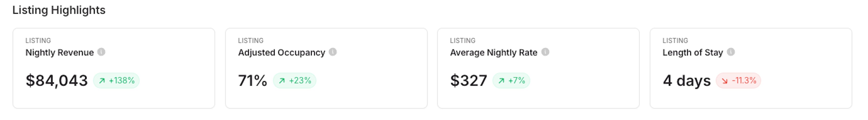
Task: Select the +138% revenue change badge
Action: coord(116,81)
